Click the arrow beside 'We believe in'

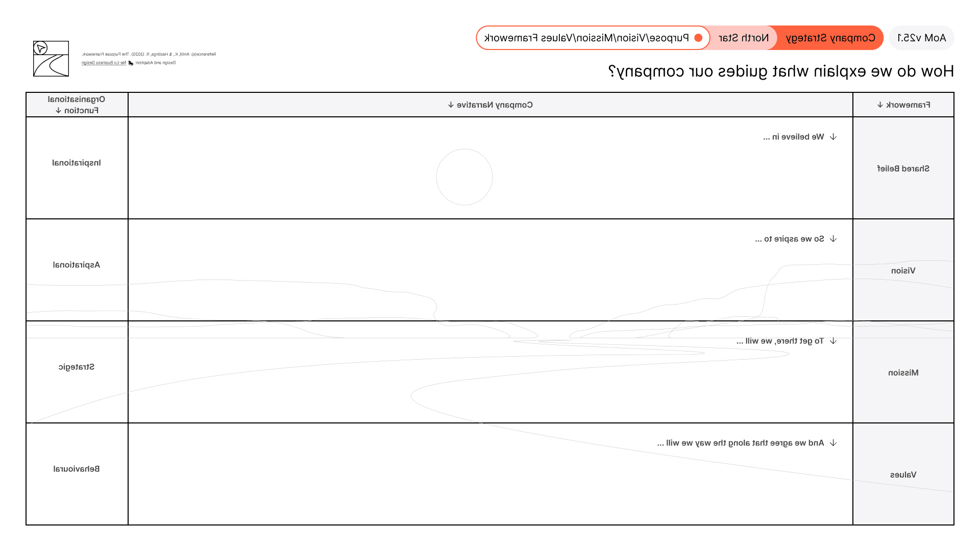833,137
